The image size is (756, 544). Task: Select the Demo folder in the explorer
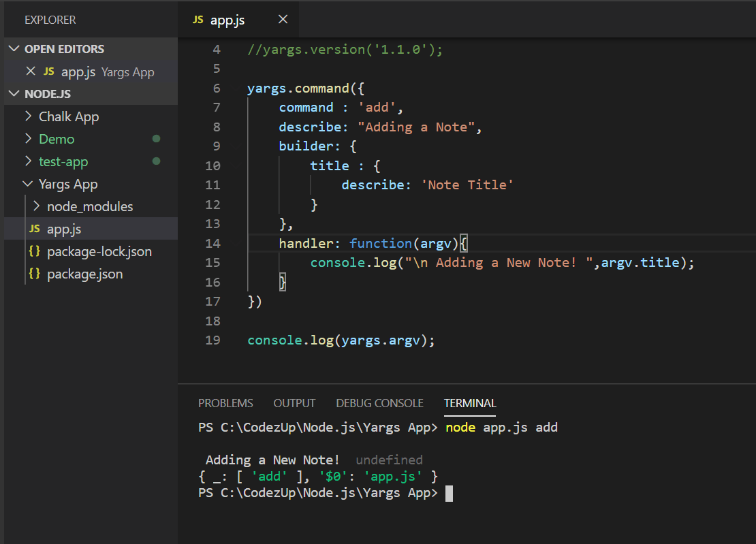coord(57,139)
